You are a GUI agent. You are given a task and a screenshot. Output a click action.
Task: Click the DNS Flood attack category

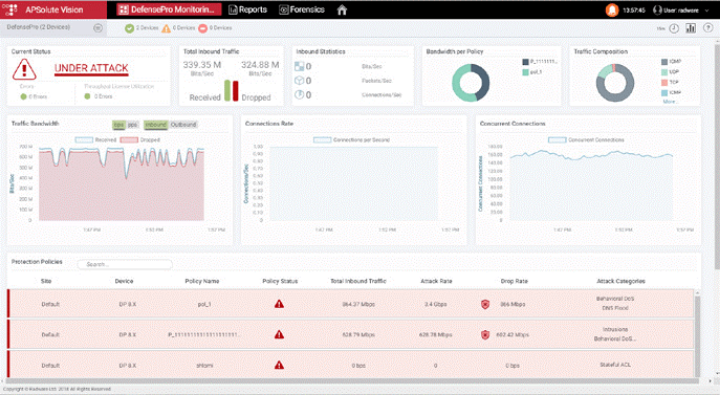(615, 308)
